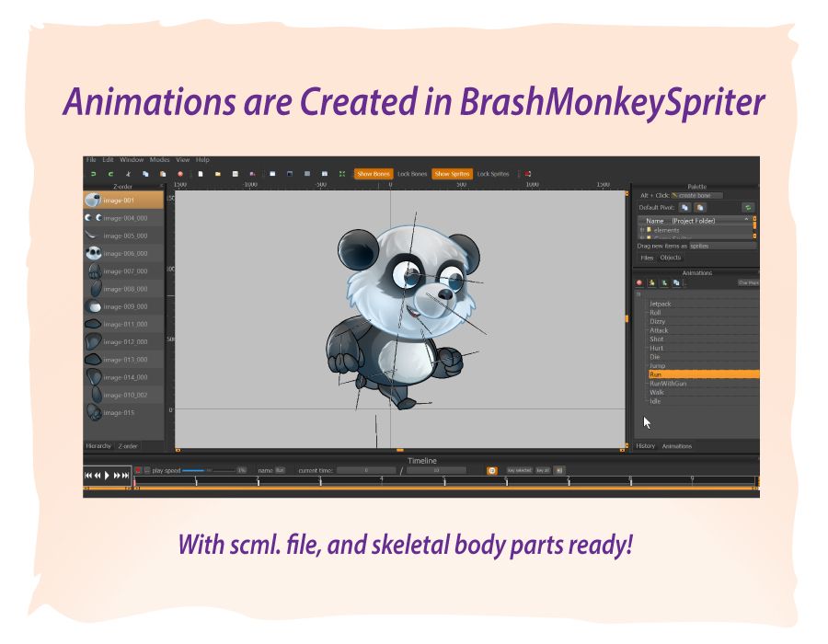This screenshot has width=828, height=644.
Task: Click the first Default Pivot icon
Action: 684,207
